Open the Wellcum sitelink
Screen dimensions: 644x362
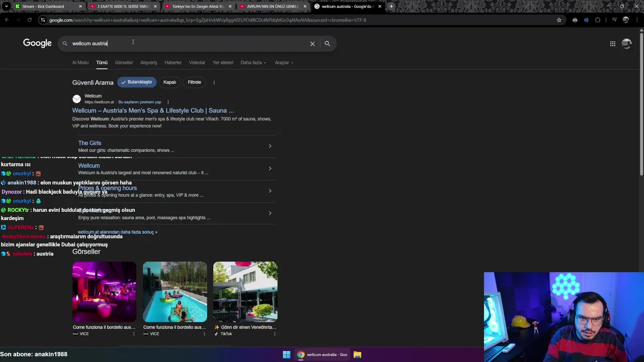(x=89, y=166)
